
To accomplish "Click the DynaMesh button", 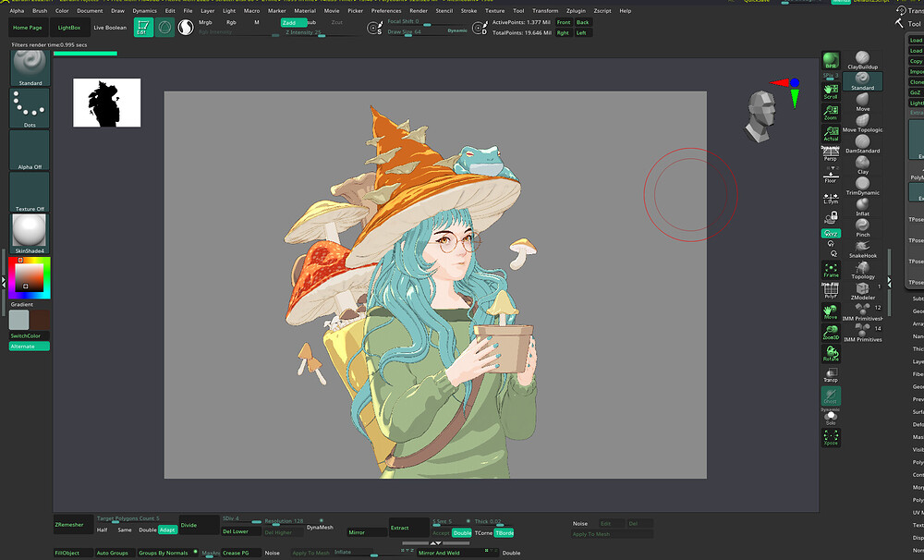I will [320, 528].
